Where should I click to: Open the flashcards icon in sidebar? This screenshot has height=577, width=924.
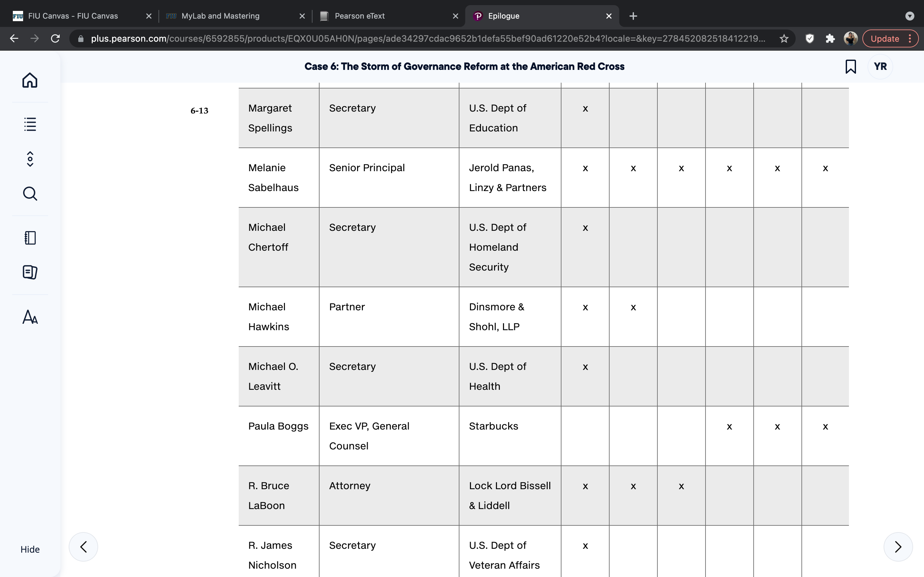tap(30, 272)
